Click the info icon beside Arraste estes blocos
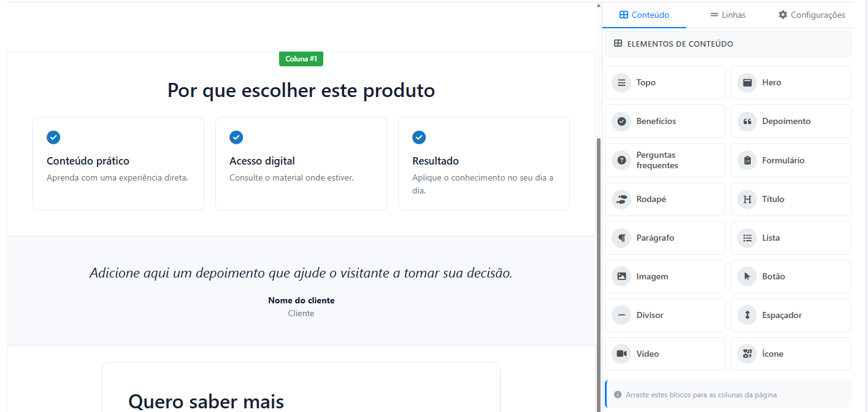Image resolution: width=868 pixels, height=412 pixels. point(618,395)
